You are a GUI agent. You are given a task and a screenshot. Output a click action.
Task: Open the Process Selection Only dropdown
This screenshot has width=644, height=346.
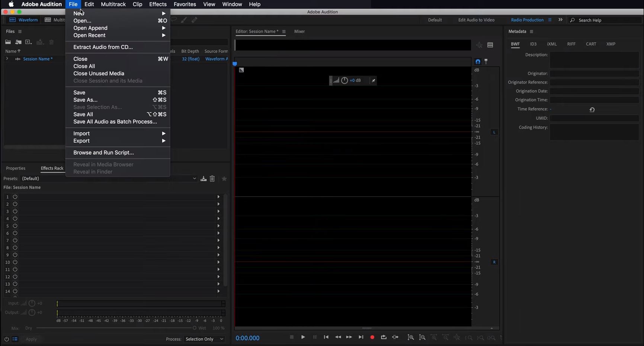point(205,339)
